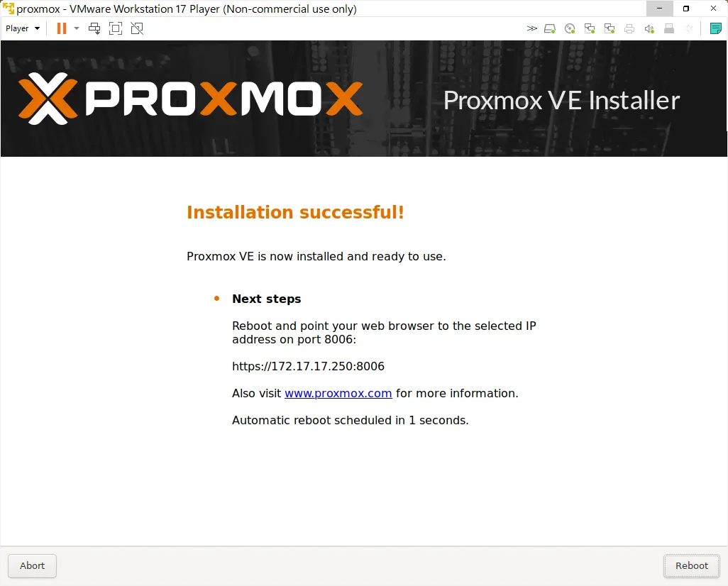
Task: Click the Reboot button
Action: 691,565
